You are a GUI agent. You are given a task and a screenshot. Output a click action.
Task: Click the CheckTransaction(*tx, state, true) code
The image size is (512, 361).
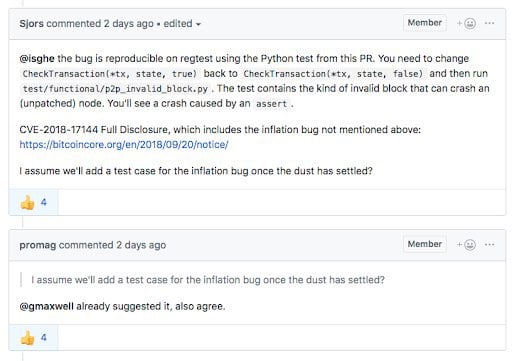[x=110, y=74]
